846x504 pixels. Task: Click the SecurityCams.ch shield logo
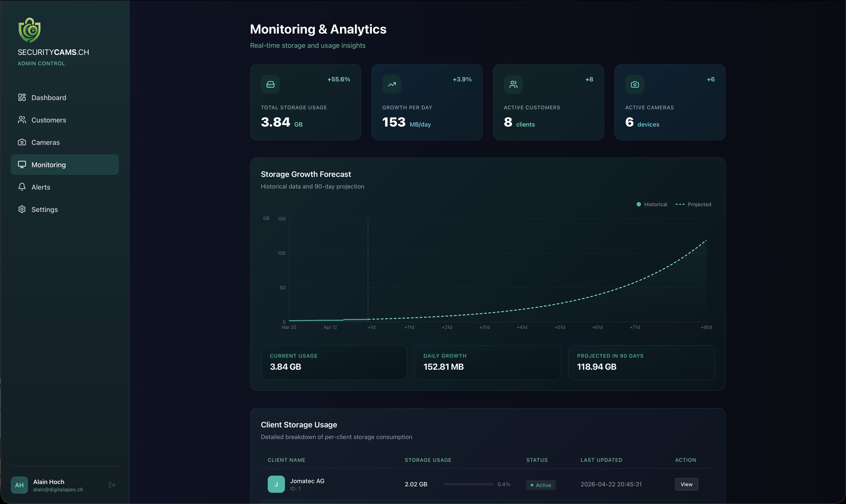point(29,30)
